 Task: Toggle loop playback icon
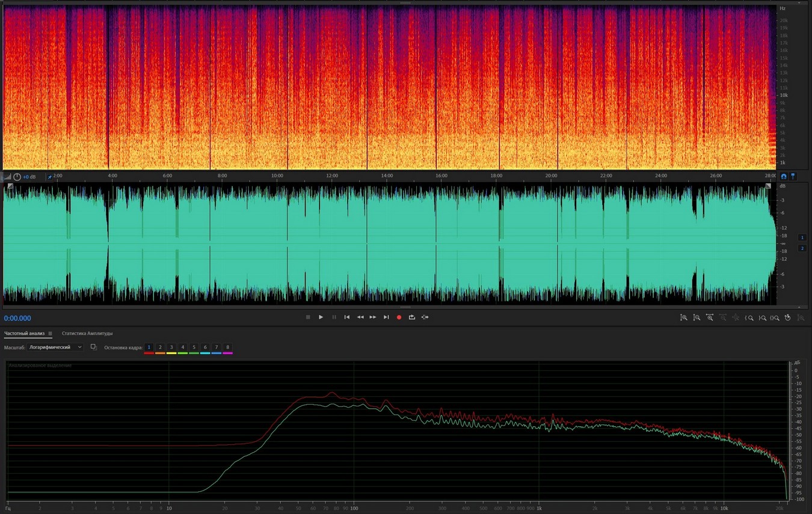412,317
